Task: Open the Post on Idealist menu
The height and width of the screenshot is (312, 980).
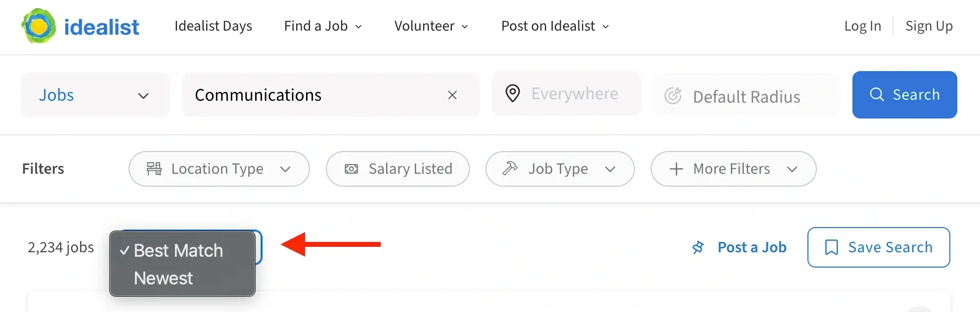Action: tap(548, 26)
